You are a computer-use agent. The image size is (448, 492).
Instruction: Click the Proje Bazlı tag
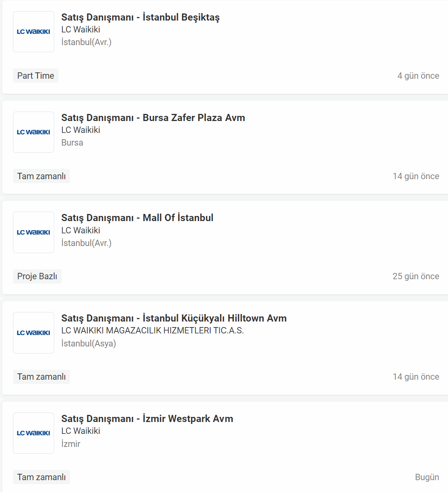click(37, 276)
